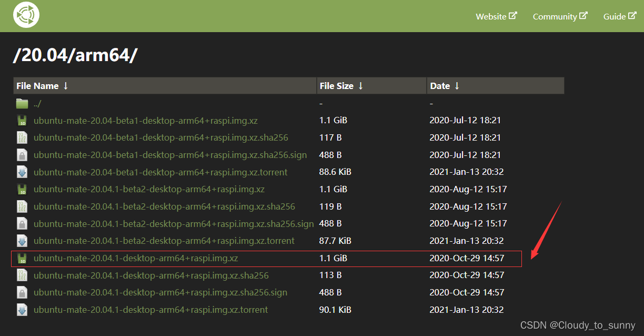The image size is (644, 336).
Task: Click torrent icon for 20.04.1-desktop torrent
Action: [22, 310]
